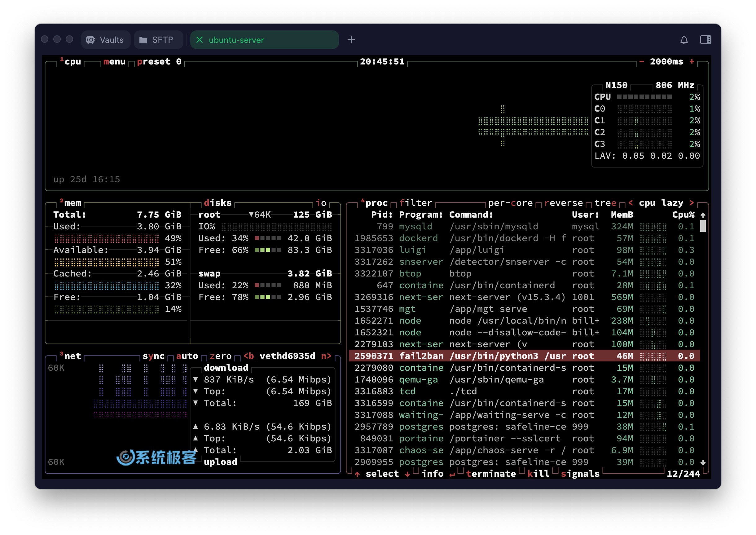
Task: Open the Vaults tab
Action: (105, 40)
